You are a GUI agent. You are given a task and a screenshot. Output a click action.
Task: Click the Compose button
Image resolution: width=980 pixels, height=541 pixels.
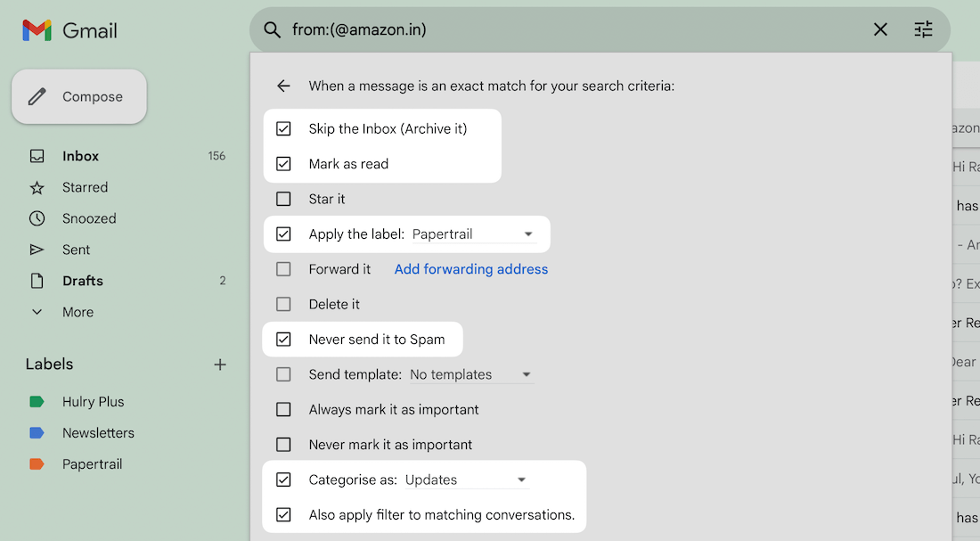[x=79, y=97]
